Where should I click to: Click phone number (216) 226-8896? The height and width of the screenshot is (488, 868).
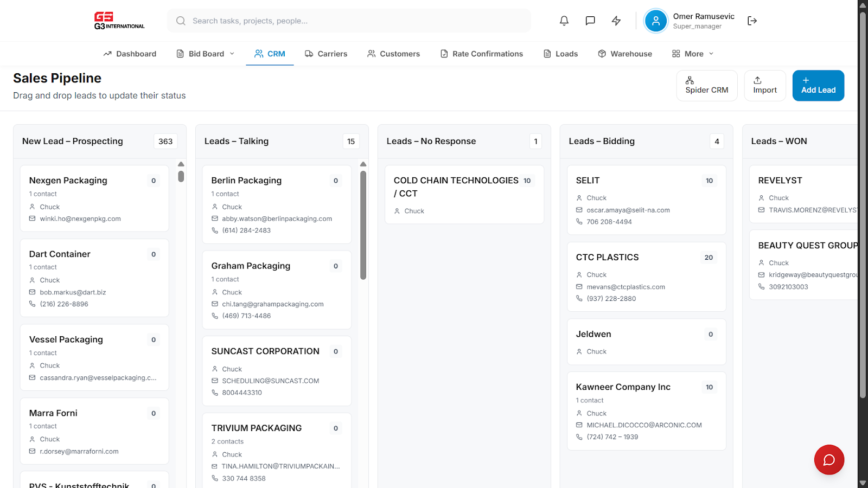tap(64, 304)
